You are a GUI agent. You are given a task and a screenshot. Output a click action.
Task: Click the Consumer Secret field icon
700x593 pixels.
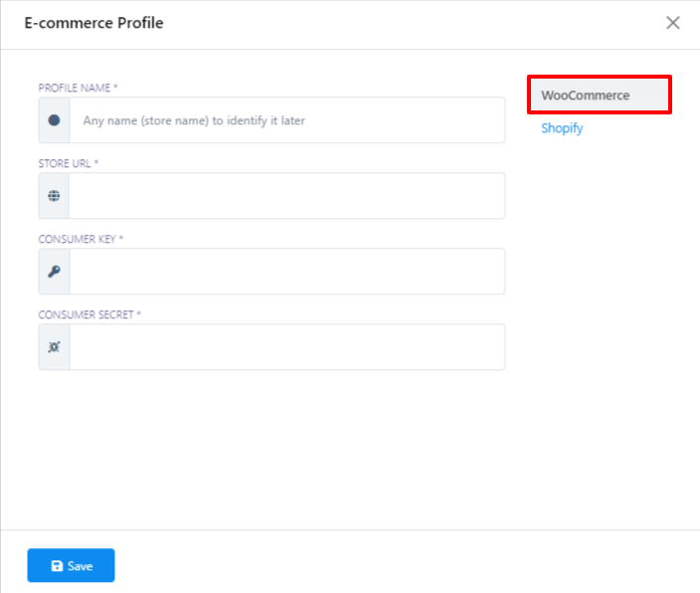coord(54,347)
